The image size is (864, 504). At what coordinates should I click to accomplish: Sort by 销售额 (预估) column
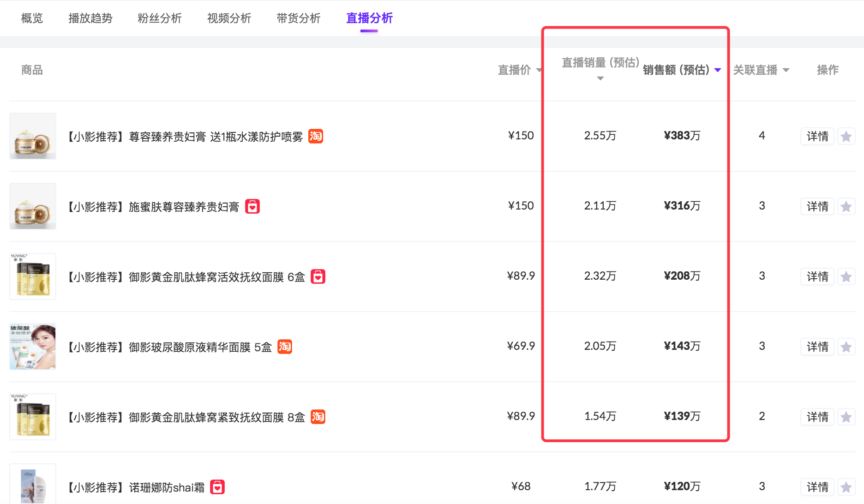point(718,70)
